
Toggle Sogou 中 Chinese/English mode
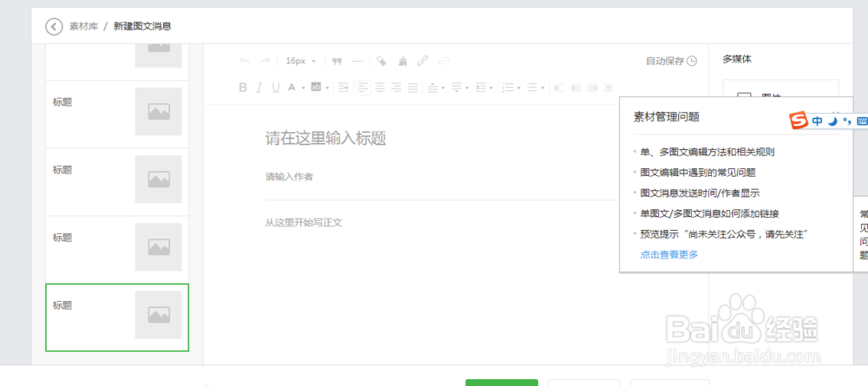point(818,121)
